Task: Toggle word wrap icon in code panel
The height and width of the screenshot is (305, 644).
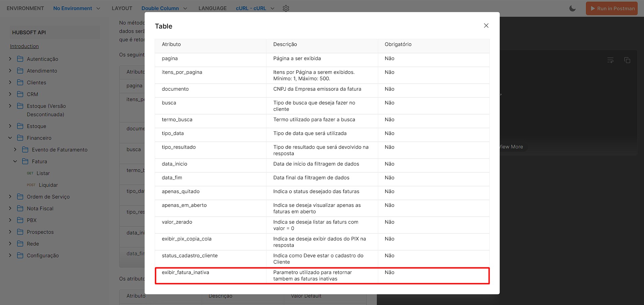Action: tap(610, 60)
